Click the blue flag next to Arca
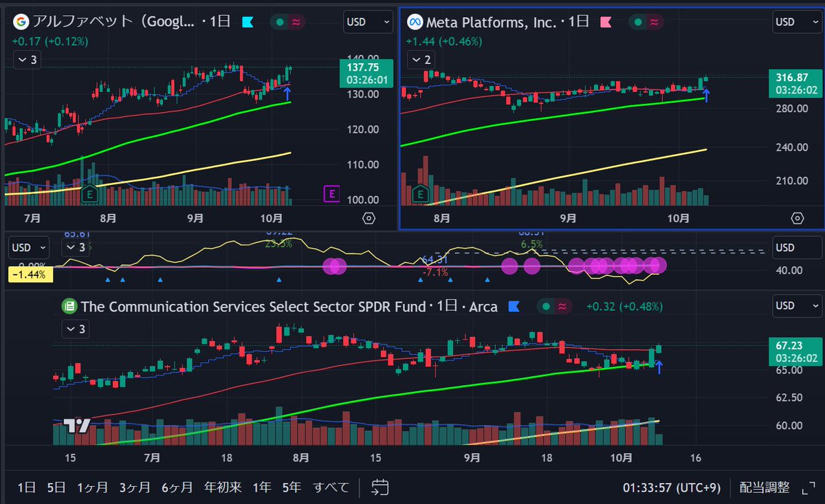Screen dimensions: 825x504 (514, 306)
